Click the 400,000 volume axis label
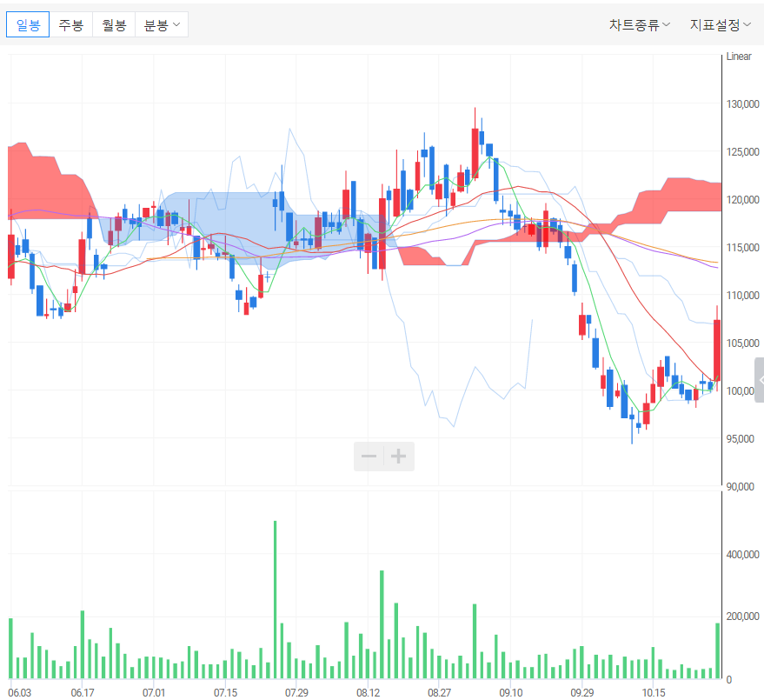The height and width of the screenshot is (700, 764). point(742,554)
